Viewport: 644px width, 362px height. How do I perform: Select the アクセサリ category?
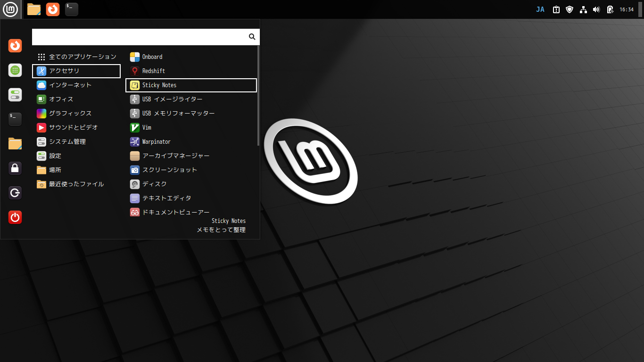pos(76,71)
